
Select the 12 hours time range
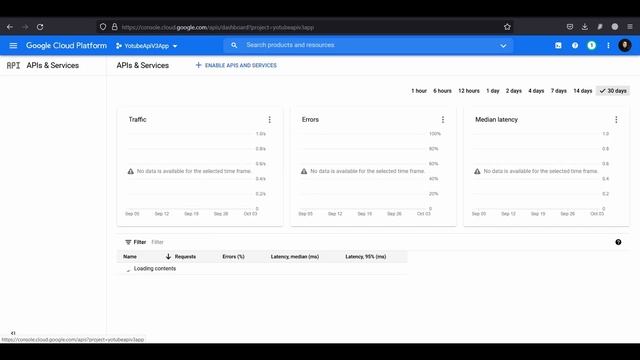pos(469,91)
